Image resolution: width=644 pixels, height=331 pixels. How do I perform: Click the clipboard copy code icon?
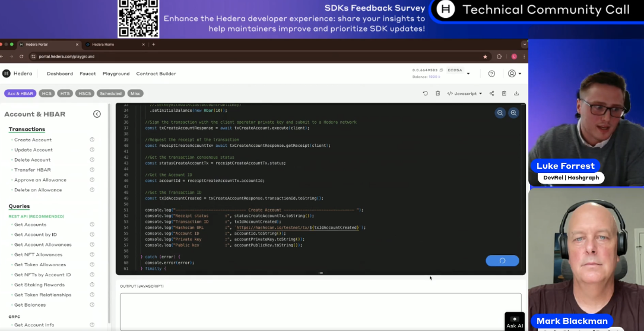click(x=504, y=93)
